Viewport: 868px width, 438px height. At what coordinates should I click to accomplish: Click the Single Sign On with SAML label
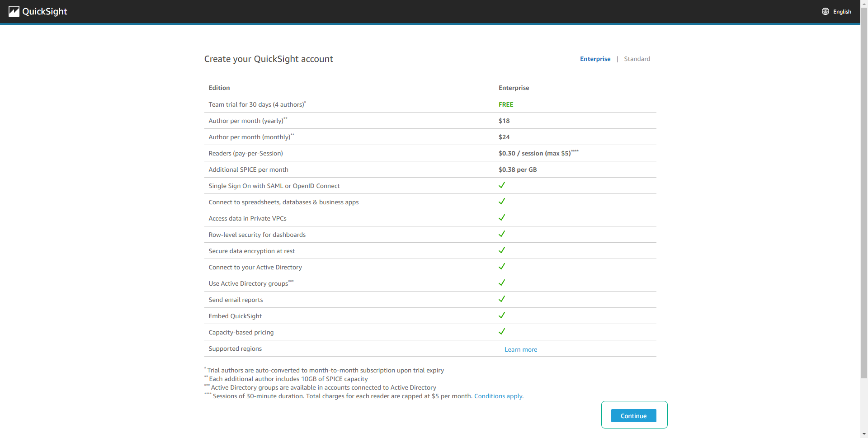point(274,186)
